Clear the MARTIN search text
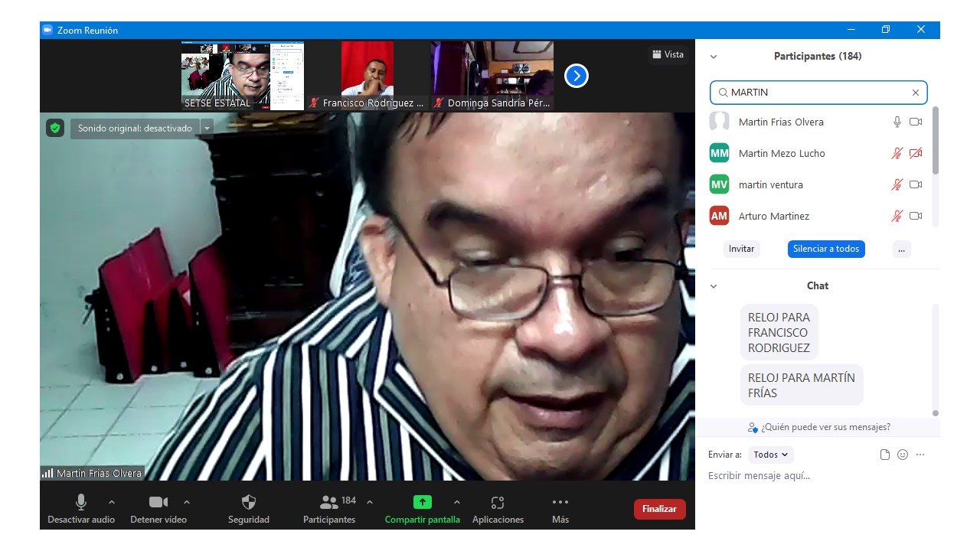This screenshot has width=980, height=551. (915, 93)
